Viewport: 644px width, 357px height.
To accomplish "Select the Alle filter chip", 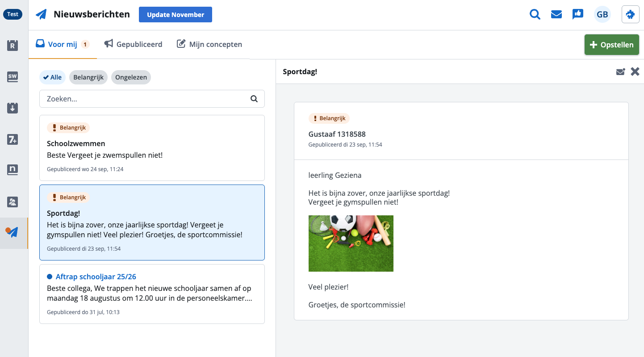I will [53, 77].
